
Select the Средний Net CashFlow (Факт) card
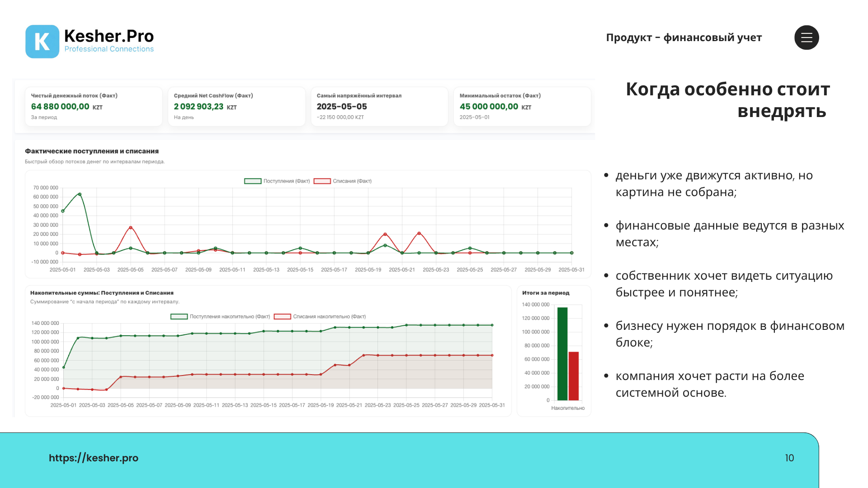pyautogui.click(x=236, y=107)
